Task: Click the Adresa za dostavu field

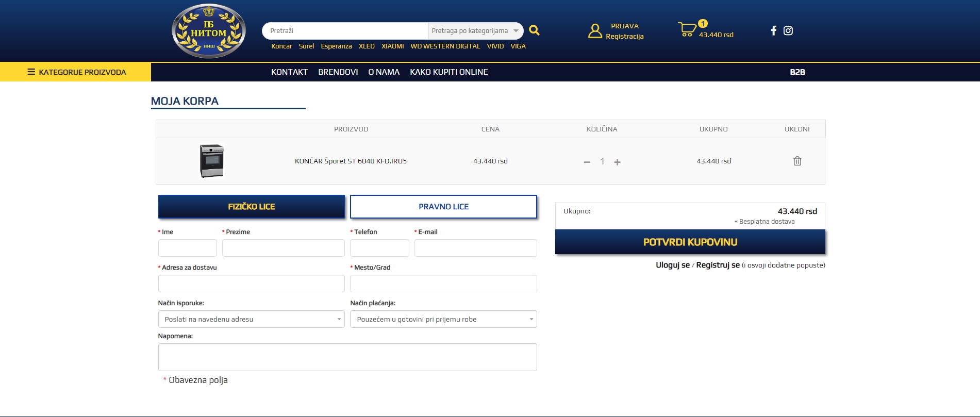Action: 252,283
